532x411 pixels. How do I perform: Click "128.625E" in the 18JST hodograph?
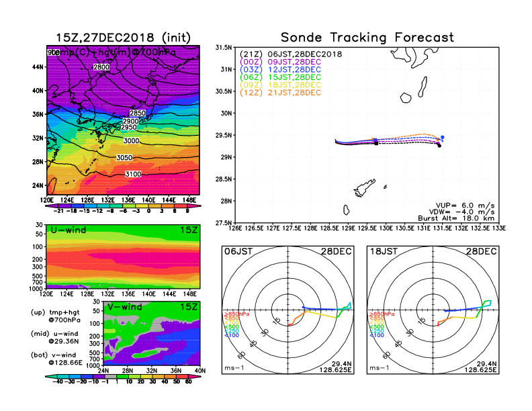coord(480,369)
